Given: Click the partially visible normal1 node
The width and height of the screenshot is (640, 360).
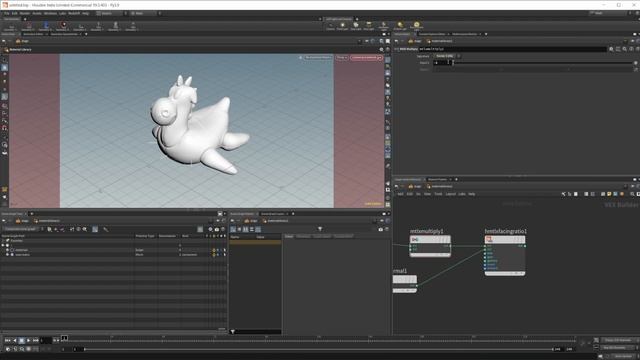Looking at the screenshot, I should [x=404, y=284].
